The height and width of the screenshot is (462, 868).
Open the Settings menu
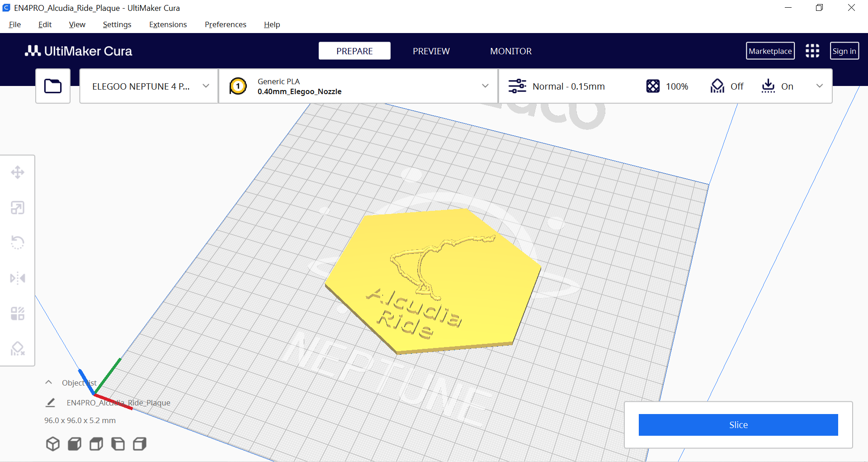tap(117, 24)
